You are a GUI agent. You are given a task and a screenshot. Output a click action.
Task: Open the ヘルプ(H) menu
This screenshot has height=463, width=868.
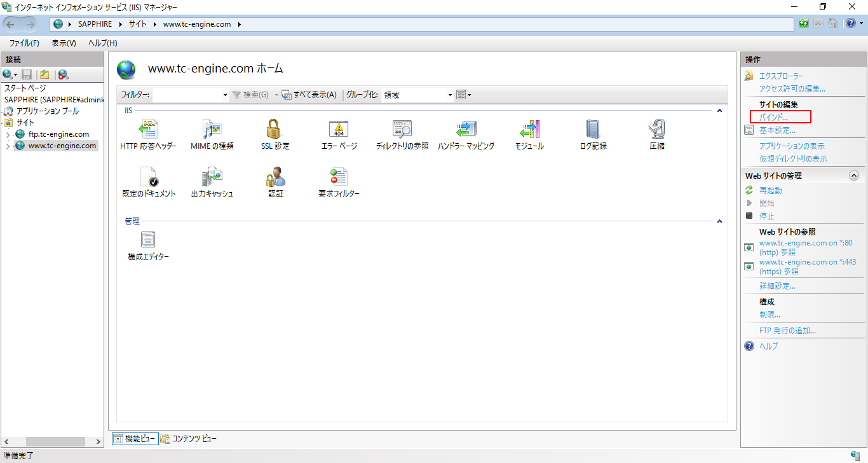102,43
